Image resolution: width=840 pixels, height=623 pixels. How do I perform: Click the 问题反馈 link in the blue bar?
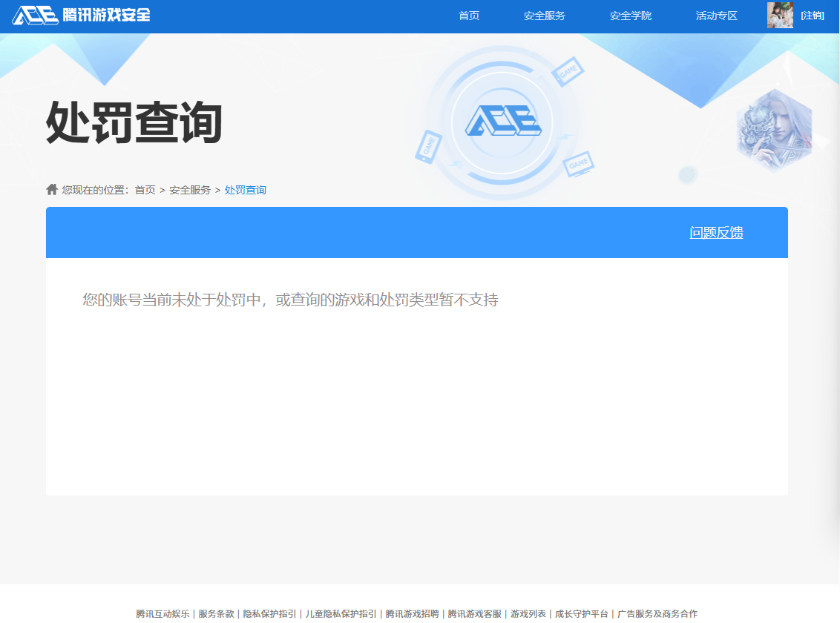(716, 232)
